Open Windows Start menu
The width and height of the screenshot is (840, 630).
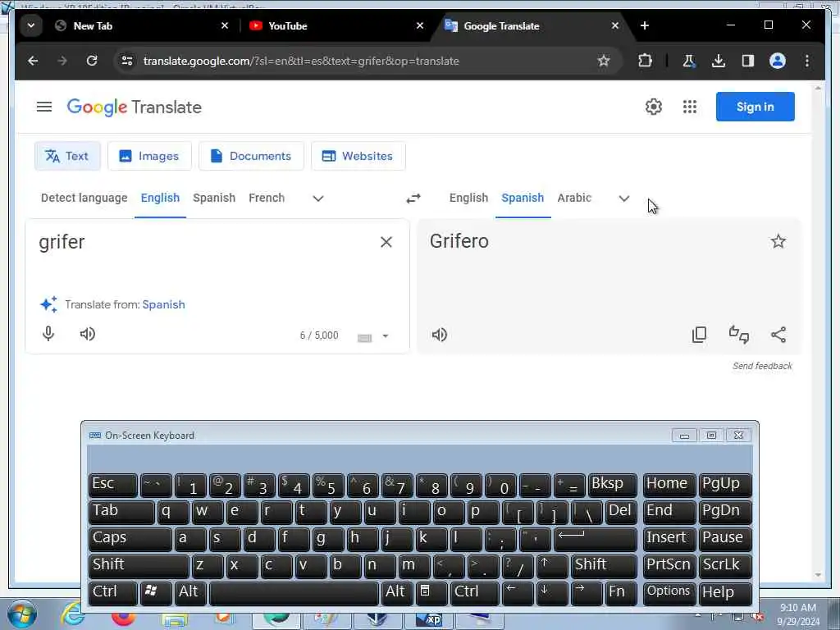point(21,614)
